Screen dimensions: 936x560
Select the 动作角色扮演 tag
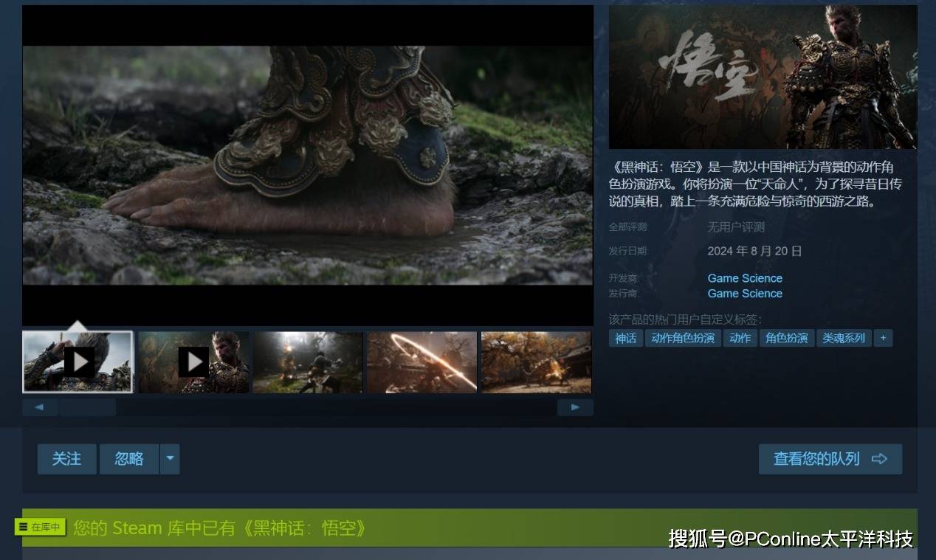click(x=683, y=338)
